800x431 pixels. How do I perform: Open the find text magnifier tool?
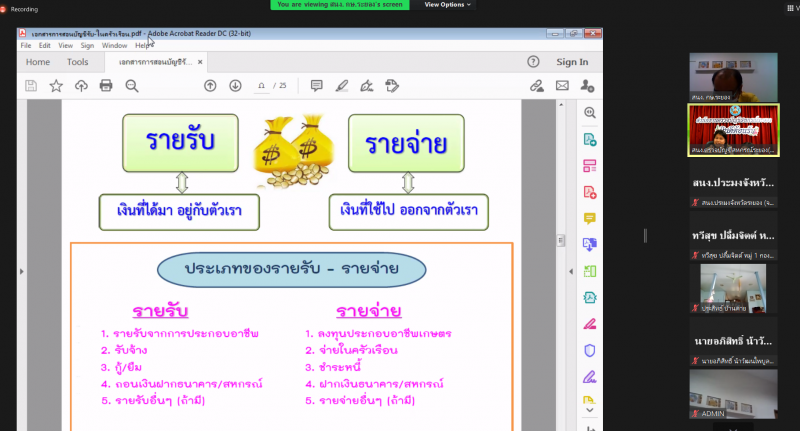132,86
